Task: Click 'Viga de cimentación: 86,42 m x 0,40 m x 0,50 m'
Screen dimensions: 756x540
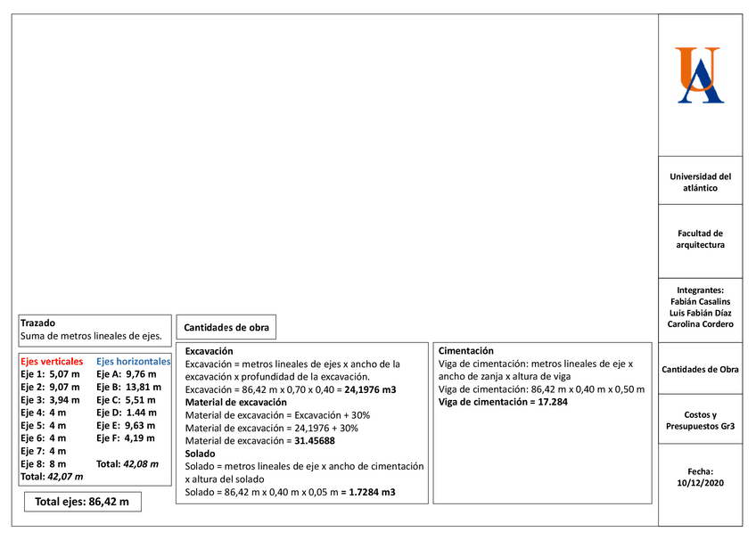Action: 541,389
